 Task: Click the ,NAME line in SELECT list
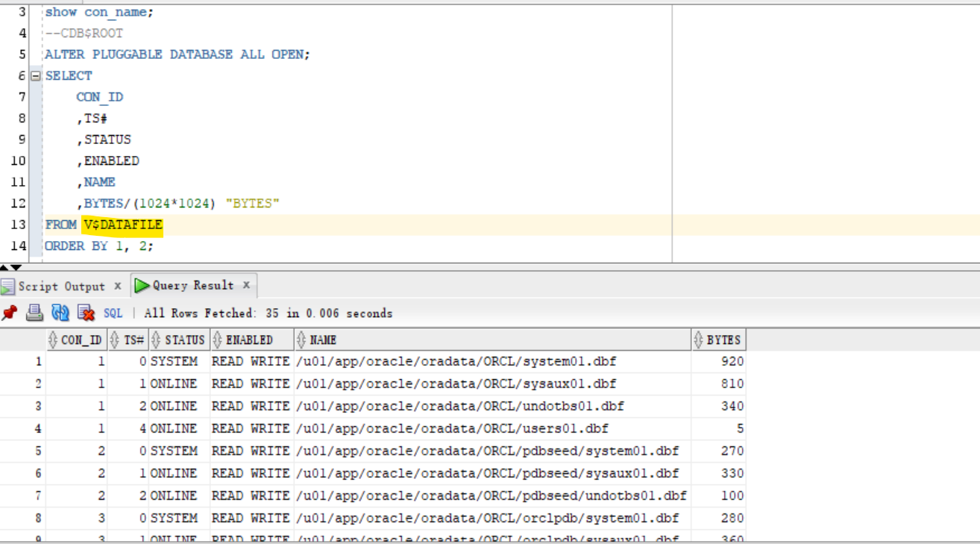point(95,182)
